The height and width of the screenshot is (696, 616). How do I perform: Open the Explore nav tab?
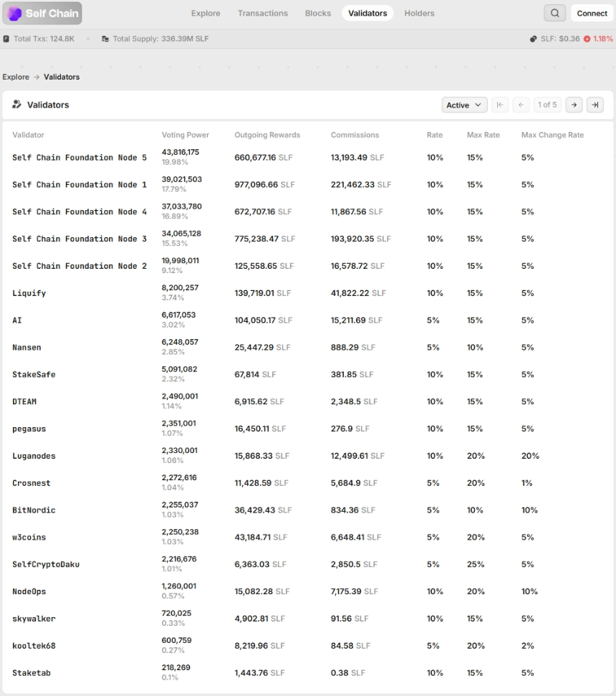tap(206, 14)
